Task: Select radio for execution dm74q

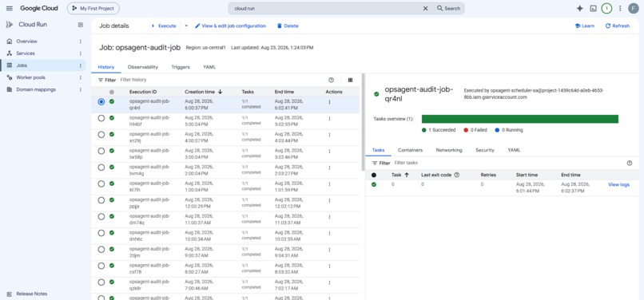Action: [101, 217]
